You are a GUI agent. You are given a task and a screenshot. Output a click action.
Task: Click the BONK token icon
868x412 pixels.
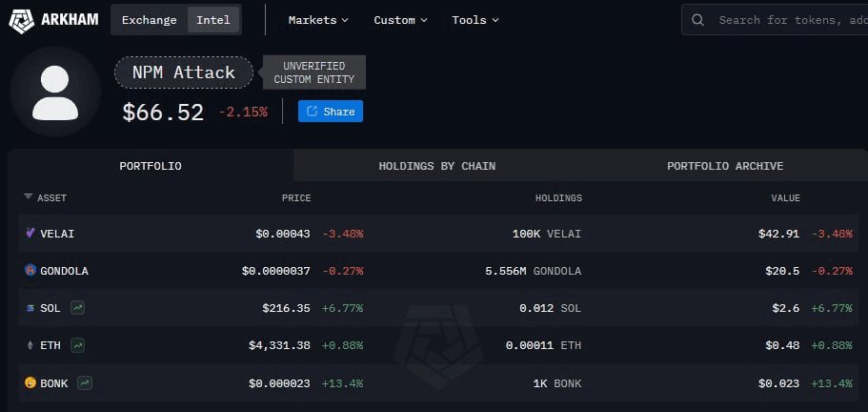tap(30, 382)
